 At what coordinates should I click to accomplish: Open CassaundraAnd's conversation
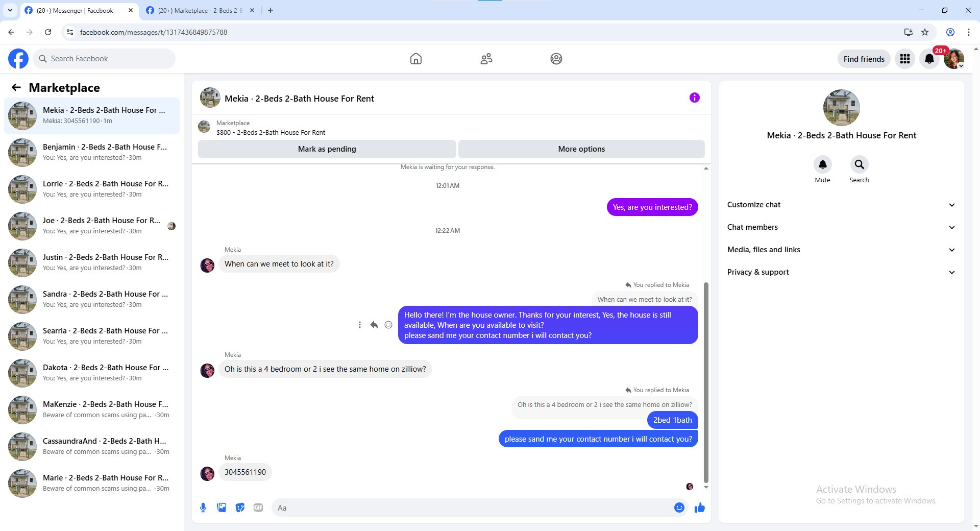click(92, 446)
